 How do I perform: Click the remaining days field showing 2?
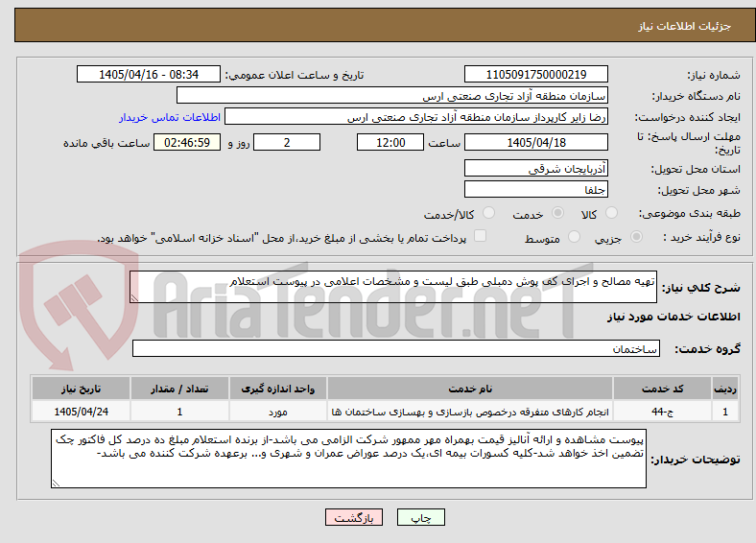[287, 142]
